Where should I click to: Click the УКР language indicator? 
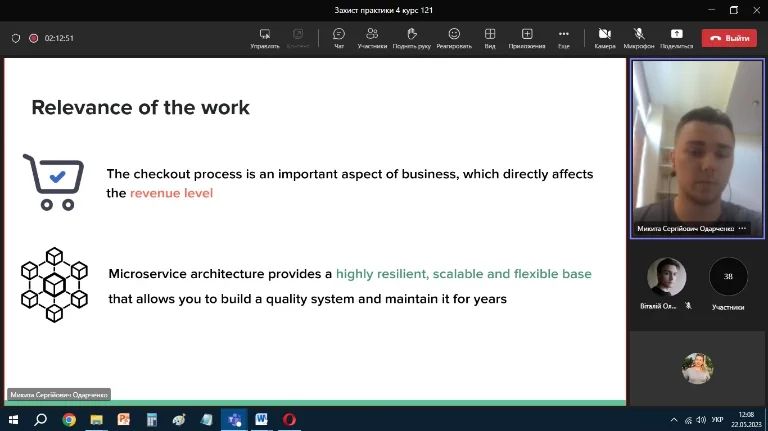click(x=716, y=420)
